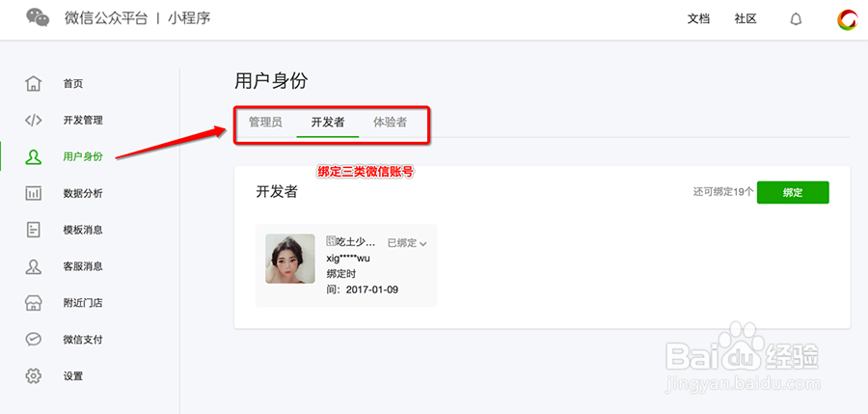The height and width of the screenshot is (414, 868).
Task: Click the WeChat logo icon in header
Action: pos(38,18)
